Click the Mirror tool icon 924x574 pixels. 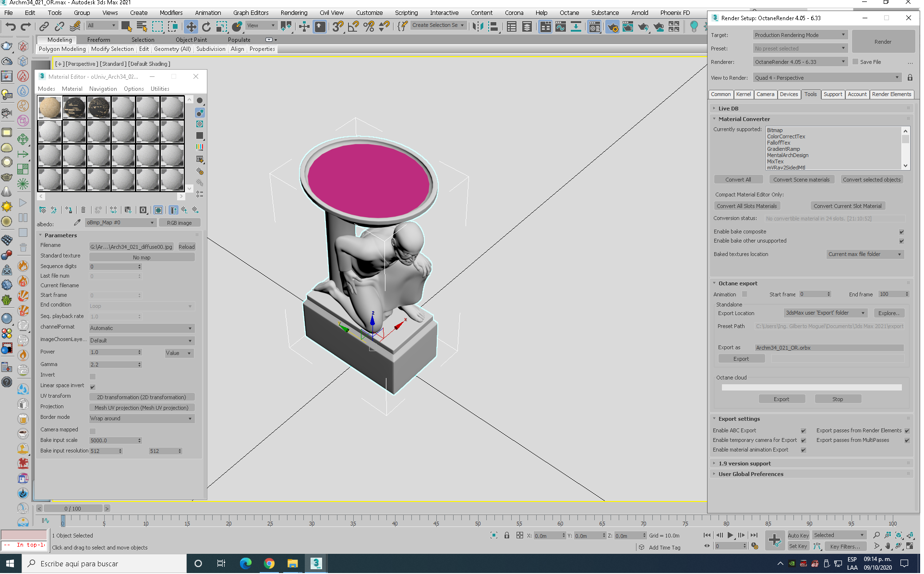(x=477, y=26)
